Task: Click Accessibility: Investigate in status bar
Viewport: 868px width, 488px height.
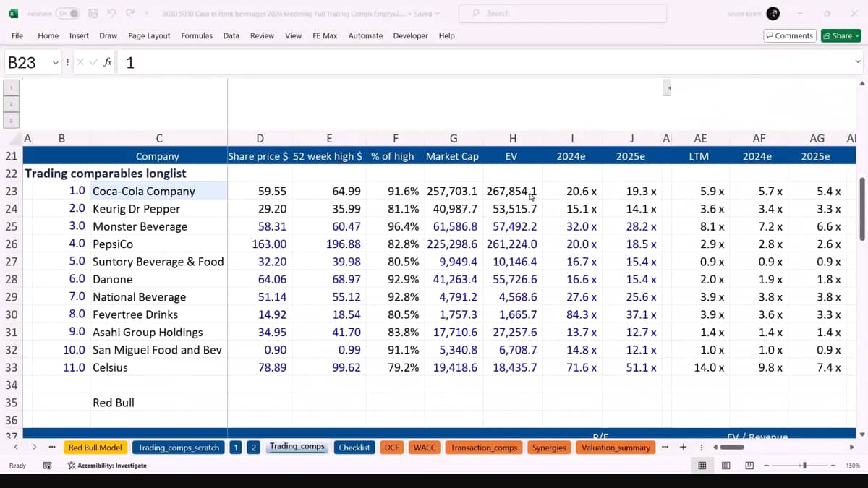Action: coord(107,466)
